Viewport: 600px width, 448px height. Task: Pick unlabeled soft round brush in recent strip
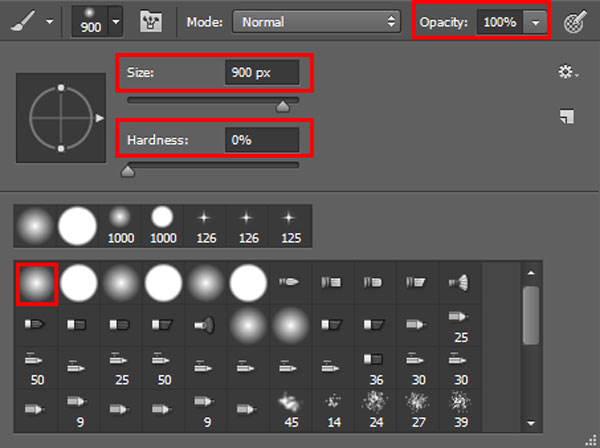point(35,226)
